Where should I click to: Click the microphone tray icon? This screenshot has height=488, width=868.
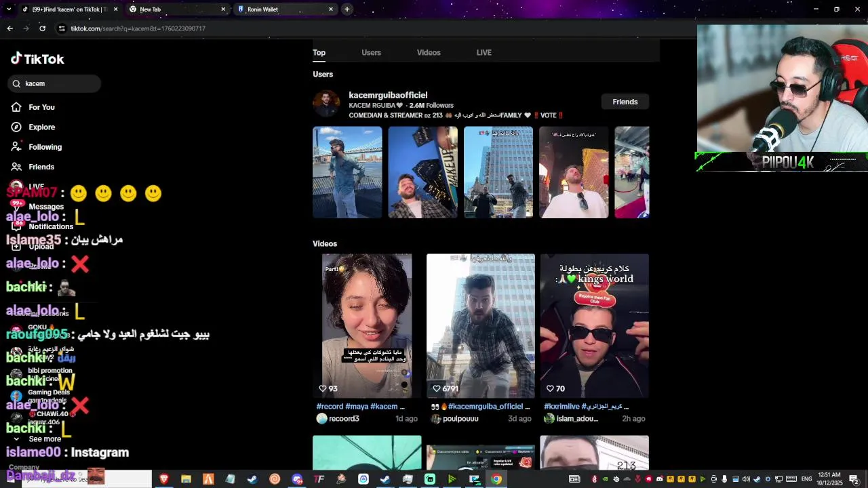click(724, 479)
